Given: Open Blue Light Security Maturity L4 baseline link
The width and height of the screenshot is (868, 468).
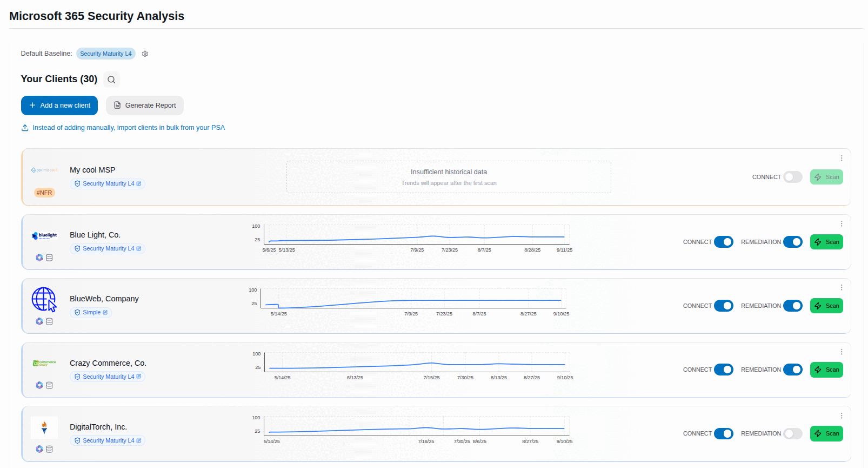Looking at the screenshot, I should click(x=108, y=249).
